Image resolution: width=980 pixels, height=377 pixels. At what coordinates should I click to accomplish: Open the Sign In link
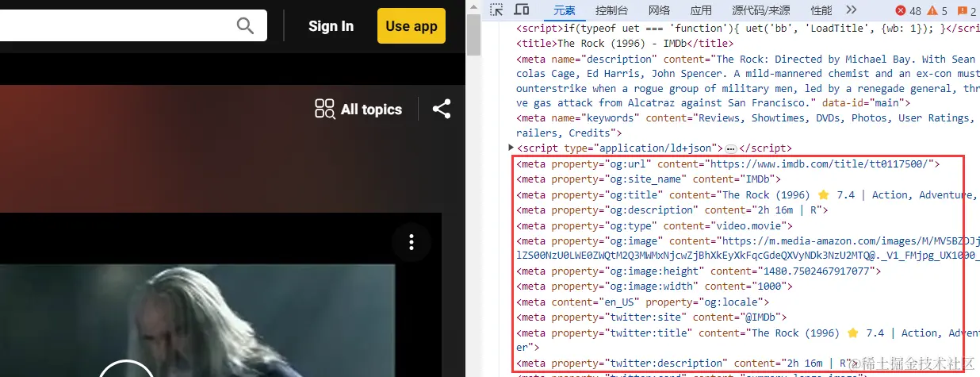pyautogui.click(x=331, y=26)
